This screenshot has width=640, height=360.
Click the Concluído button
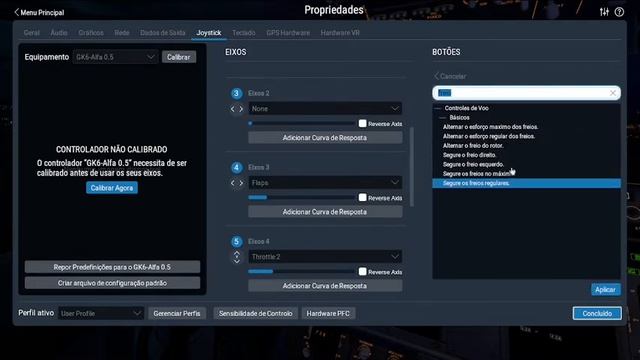click(597, 313)
